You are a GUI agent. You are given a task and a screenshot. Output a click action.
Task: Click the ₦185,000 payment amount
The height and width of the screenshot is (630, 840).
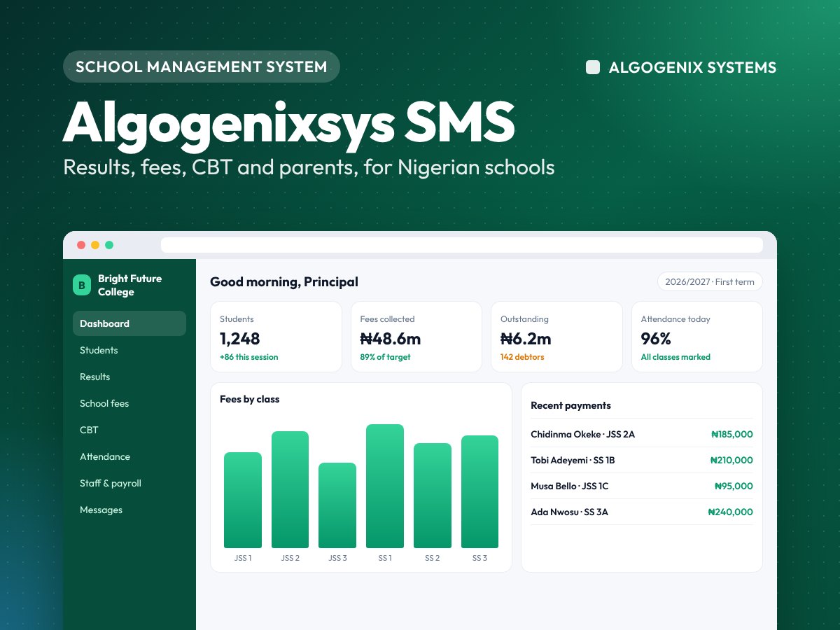pos(732,434)
